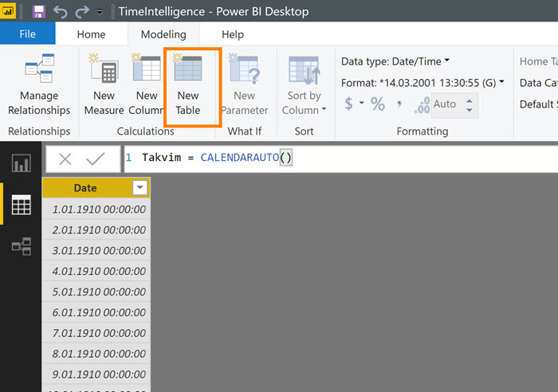558x392 pixels.
Task: Open the Date column filter dropdown
Action: tap(139, 187)
